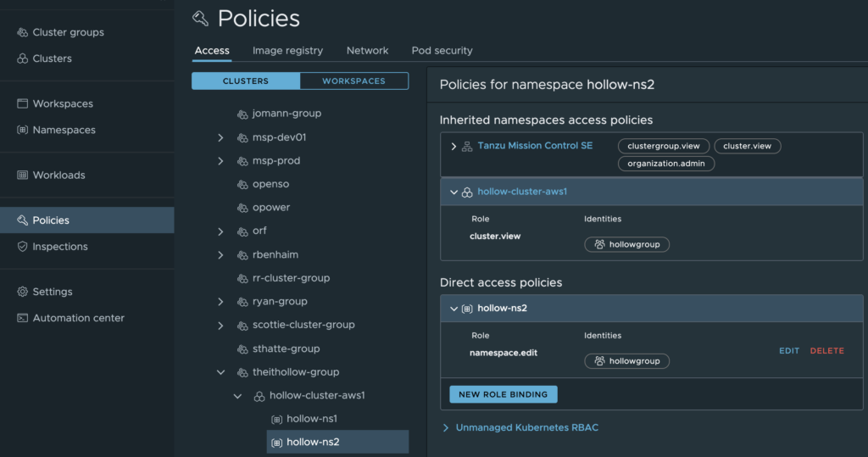Click the Settings gear icon
Screen dimensions: 868x457
[23, 292]
